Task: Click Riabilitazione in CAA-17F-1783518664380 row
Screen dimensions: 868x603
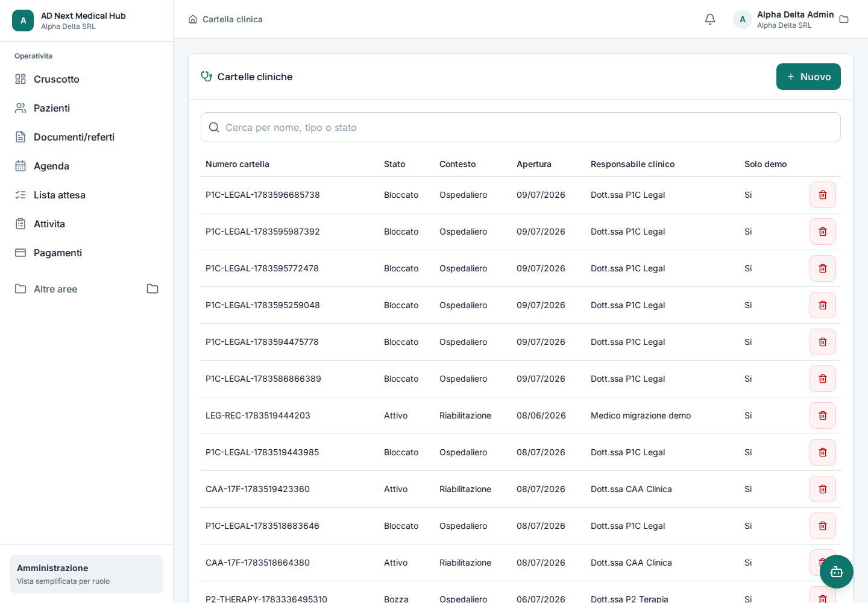Action: pyautogui.click(x=465, y=563)
